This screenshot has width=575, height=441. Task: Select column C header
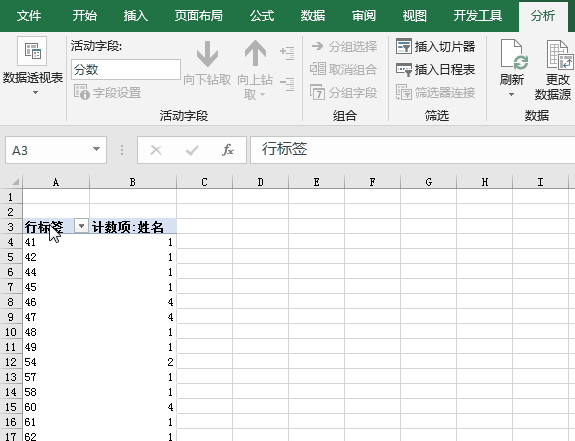point(204,182)
